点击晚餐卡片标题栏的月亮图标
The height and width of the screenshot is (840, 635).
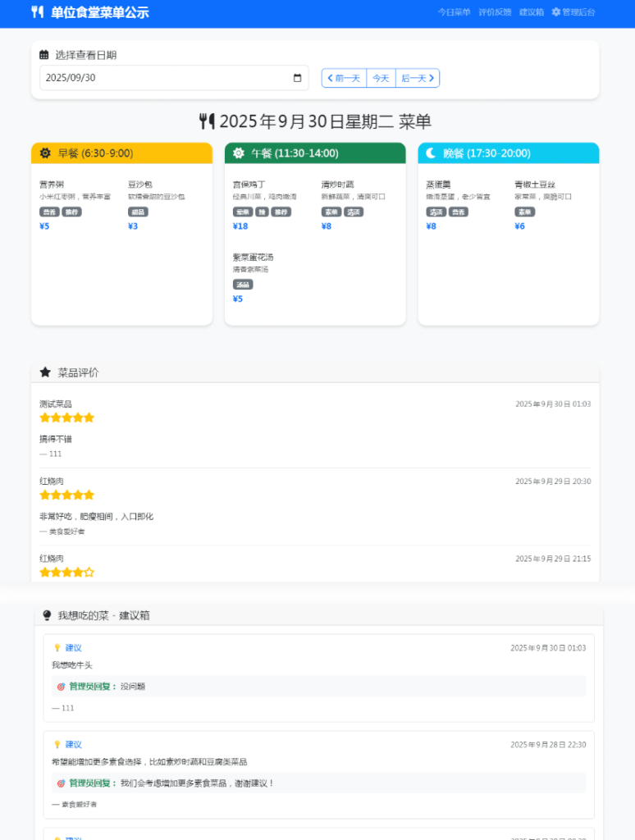coord(432,153)
